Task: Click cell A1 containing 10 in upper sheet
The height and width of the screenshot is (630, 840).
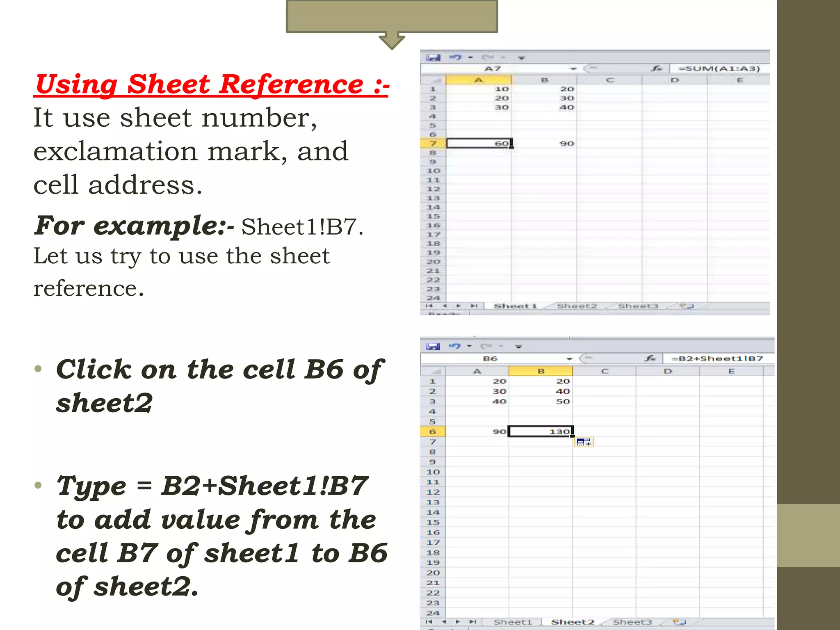Action: pos(479,89)
